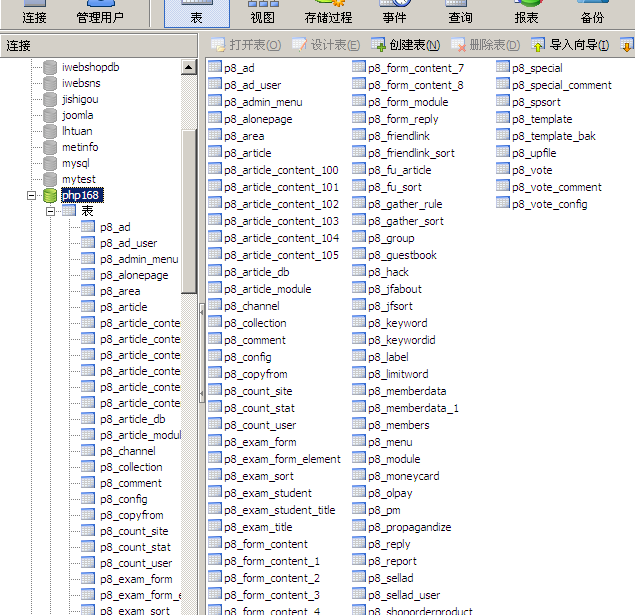Select the metinfo database icon
This screenshot has height=615, width=635.
pos(50,147)
